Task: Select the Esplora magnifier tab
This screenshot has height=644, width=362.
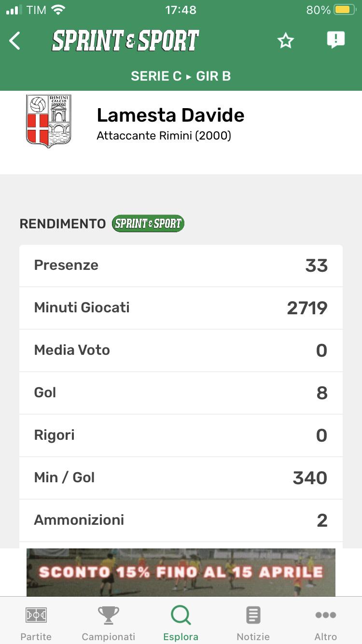Action: coord(181,623)
